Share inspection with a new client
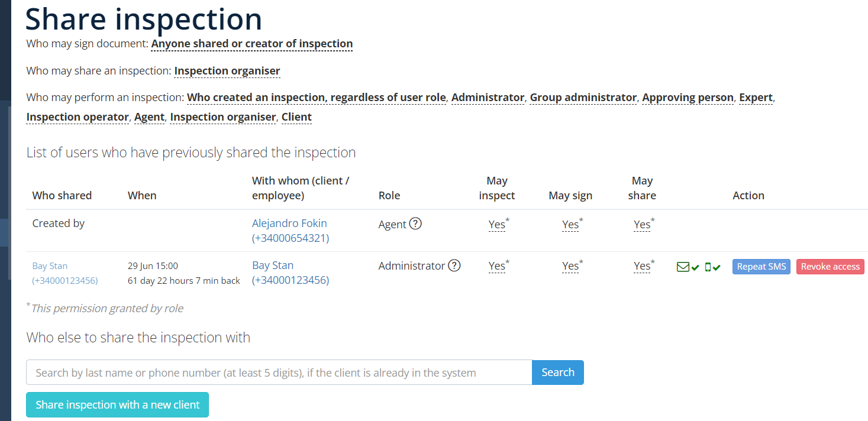 click(117, 405)
